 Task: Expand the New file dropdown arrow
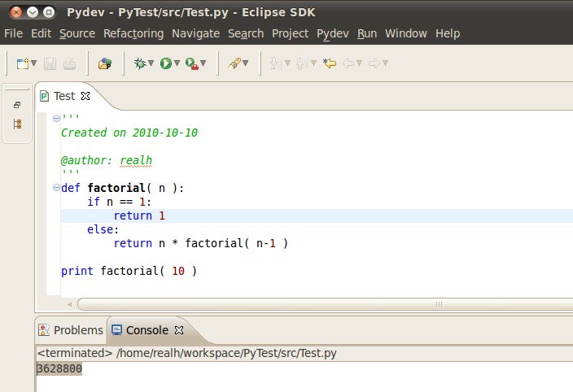coord(34,63)
